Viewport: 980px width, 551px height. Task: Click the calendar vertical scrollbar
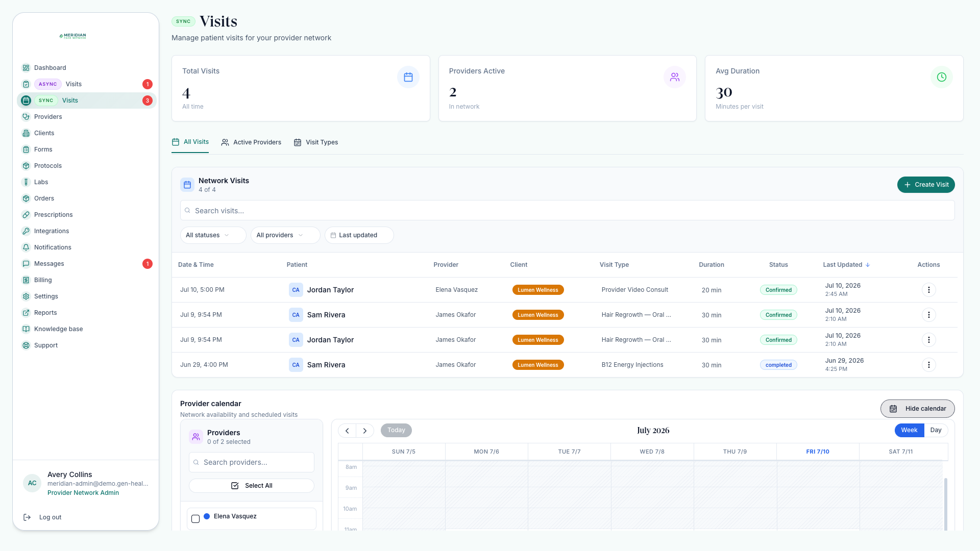[x=946, y=504]
